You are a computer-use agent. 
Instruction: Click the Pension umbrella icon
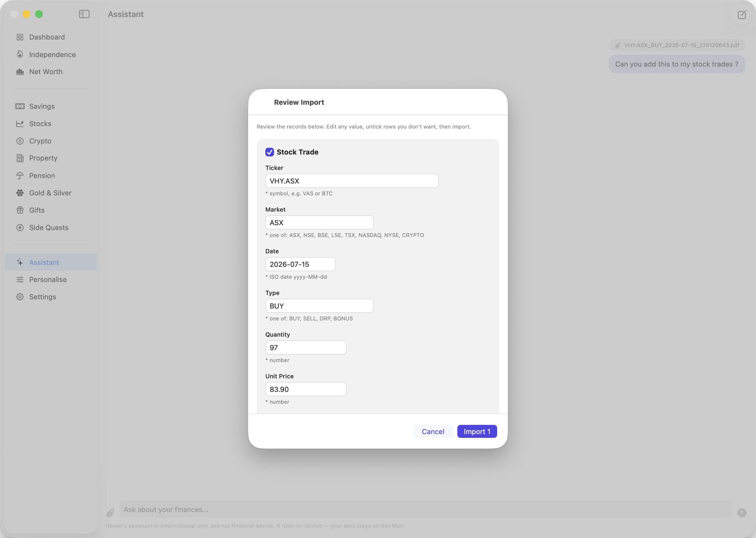[20, 176]
